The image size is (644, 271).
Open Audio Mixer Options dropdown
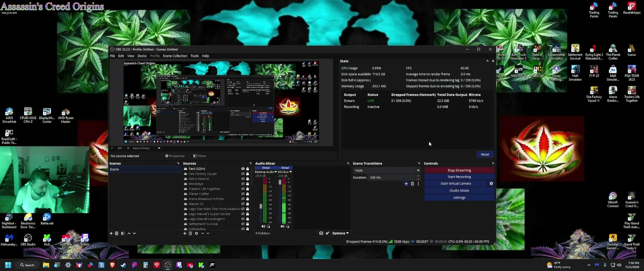click(x=340, y=233)
